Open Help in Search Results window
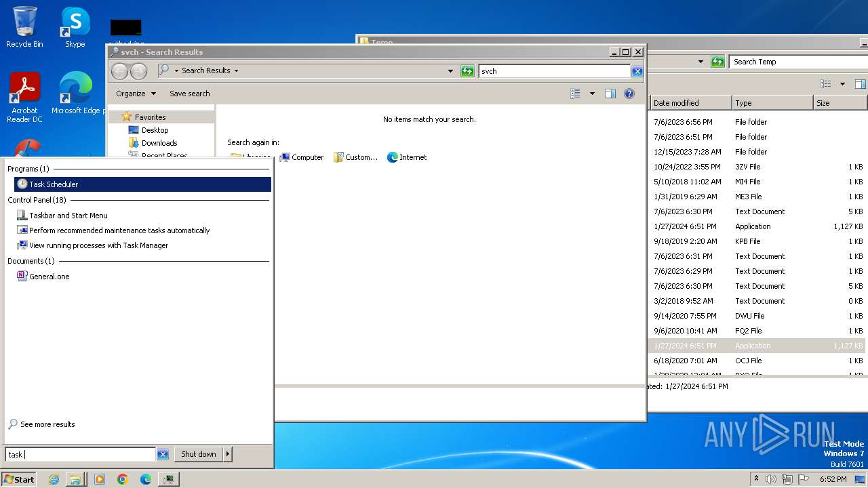 coord(629,94)
